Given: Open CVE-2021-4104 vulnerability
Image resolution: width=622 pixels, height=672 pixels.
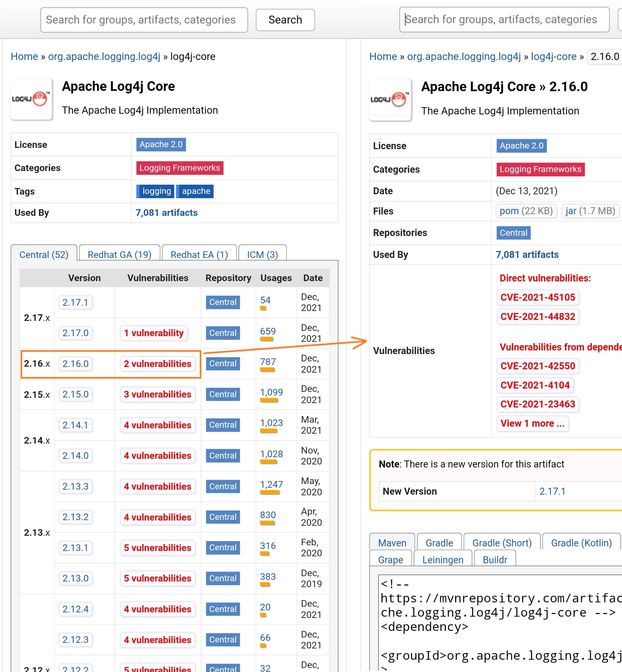Looking at the screenshot, I should (x=535, y=385).
